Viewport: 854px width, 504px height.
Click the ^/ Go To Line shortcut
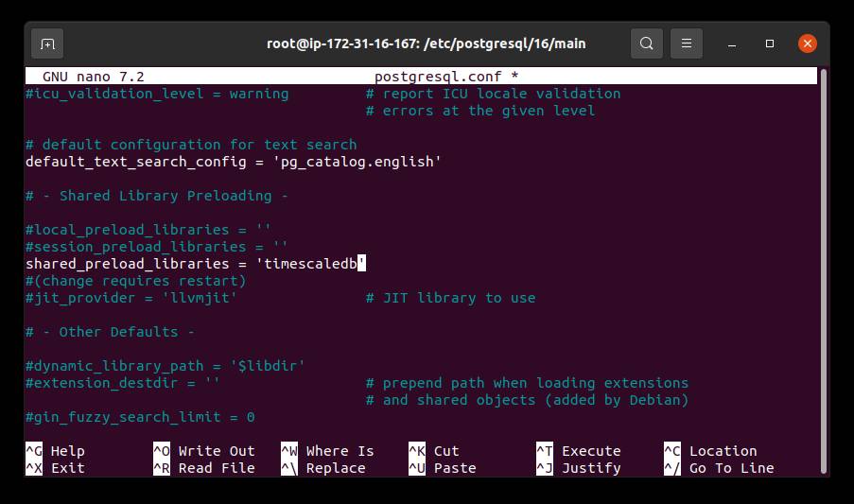pyautogui.click(x=719, y=468)
